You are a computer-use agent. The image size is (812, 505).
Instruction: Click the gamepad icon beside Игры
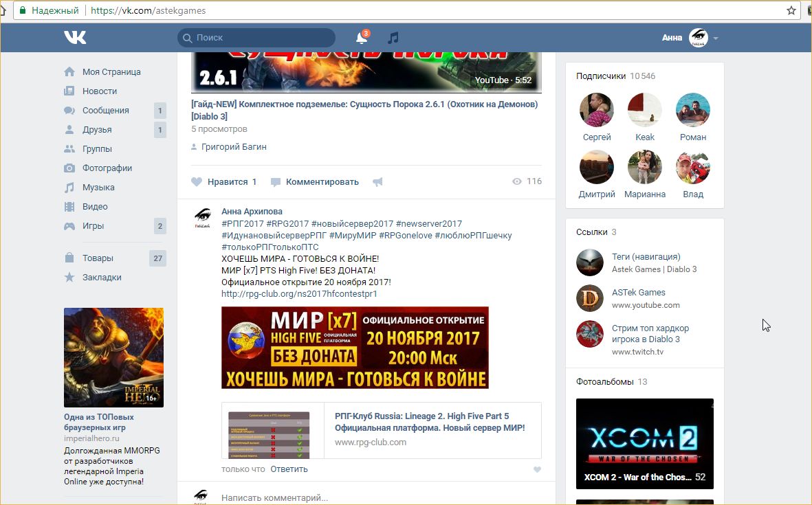pyautogui.click(x=69, y=226)
